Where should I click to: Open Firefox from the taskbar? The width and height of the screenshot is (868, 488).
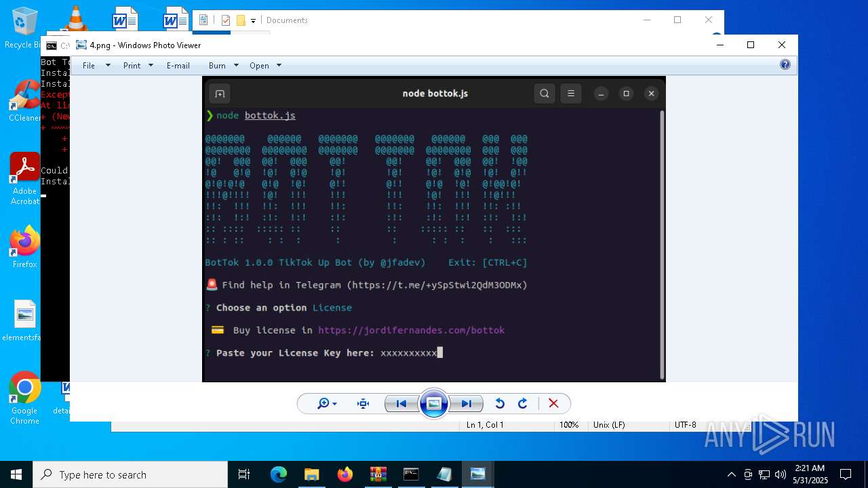[344, 474]
